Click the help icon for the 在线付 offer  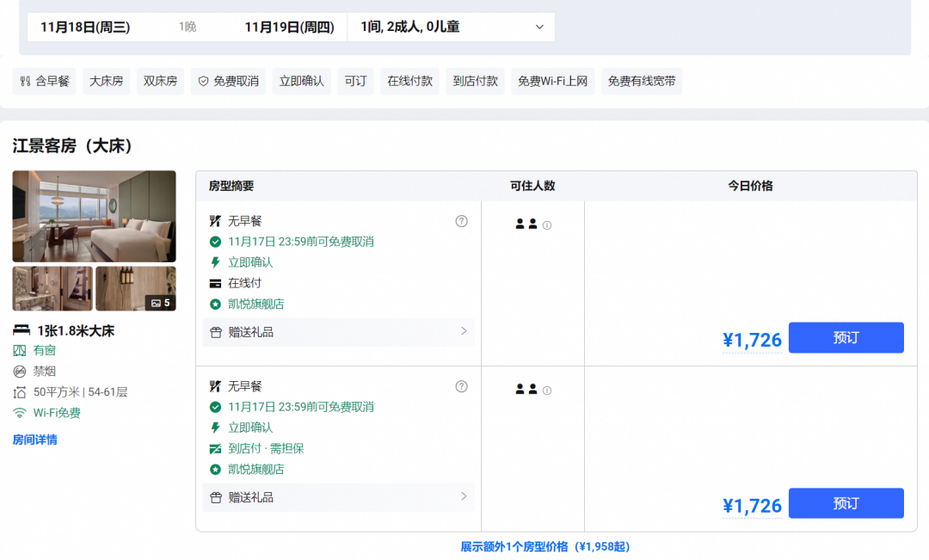pyautogui.click(x=462, y=221)
